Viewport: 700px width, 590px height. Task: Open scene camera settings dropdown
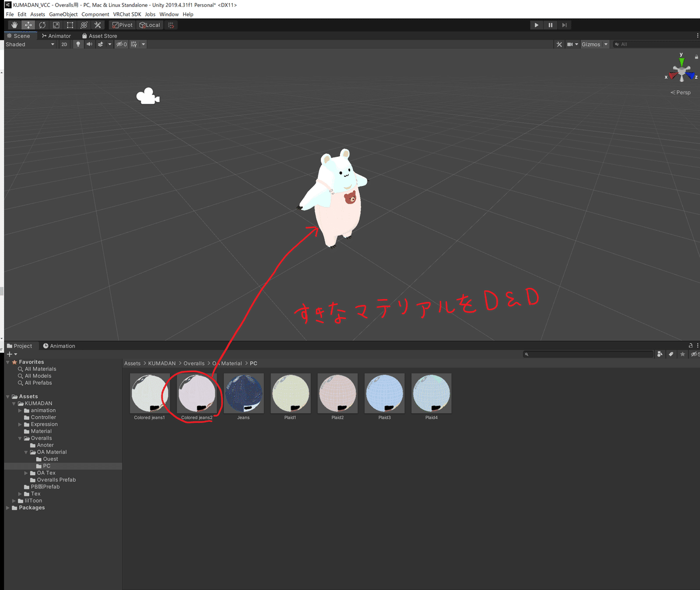(572, 44)
